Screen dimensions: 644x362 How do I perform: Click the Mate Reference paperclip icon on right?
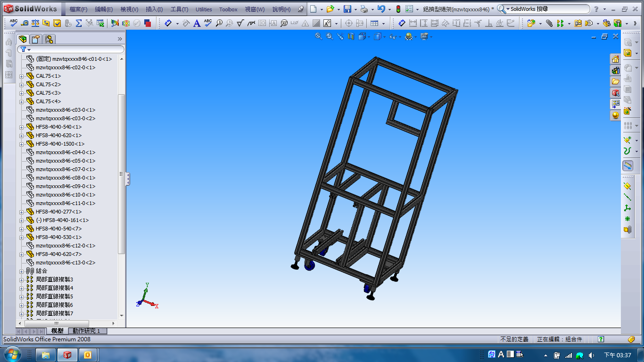coord(627,230)
